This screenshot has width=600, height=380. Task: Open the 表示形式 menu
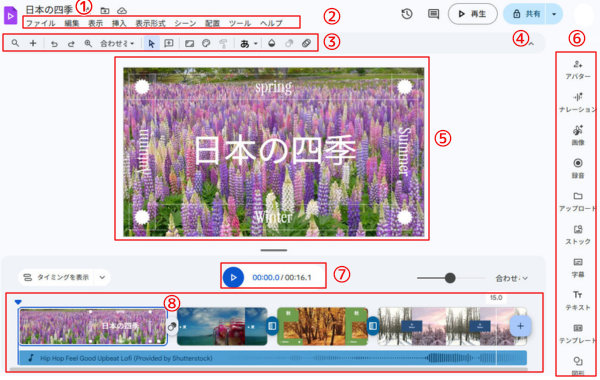pos(150,23)
